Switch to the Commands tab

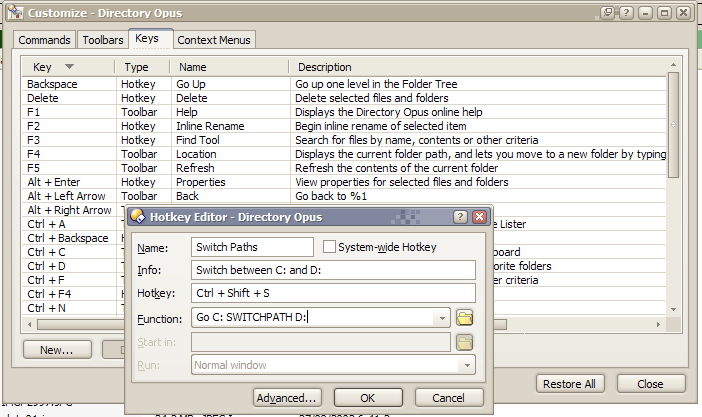[44, 40]
